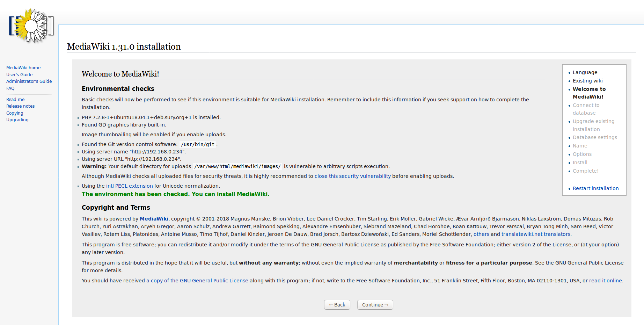
Task: Open the 'read it online' link
Action: [x=605, y=281]
